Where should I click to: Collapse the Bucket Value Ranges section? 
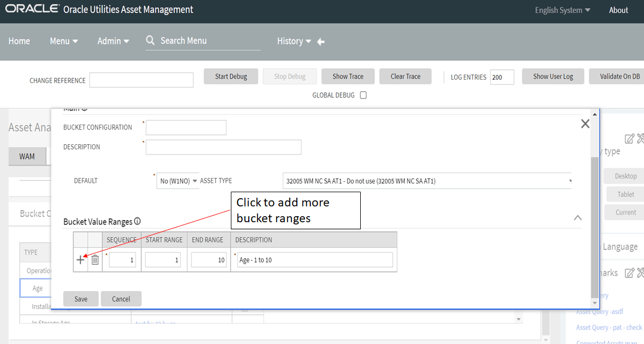[577, 217]
